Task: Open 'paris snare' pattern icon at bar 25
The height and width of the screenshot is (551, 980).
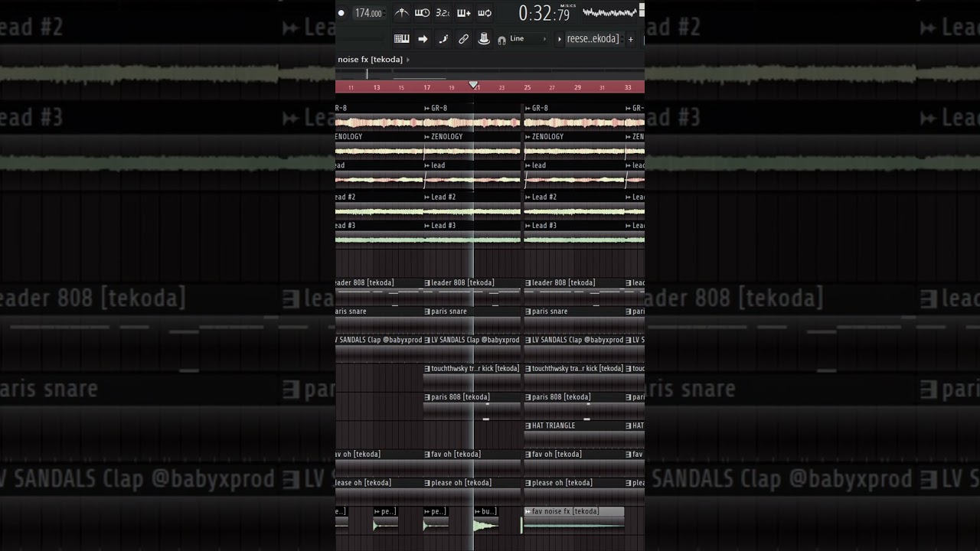Action: [528, 311]
